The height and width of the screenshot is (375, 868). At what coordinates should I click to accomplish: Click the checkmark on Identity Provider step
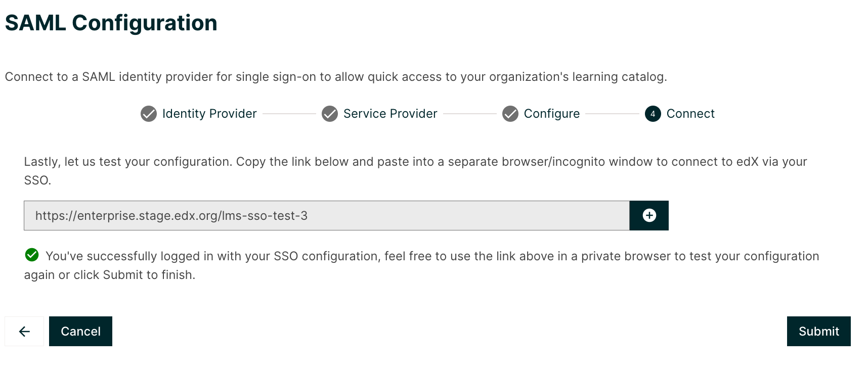[148, 114]
